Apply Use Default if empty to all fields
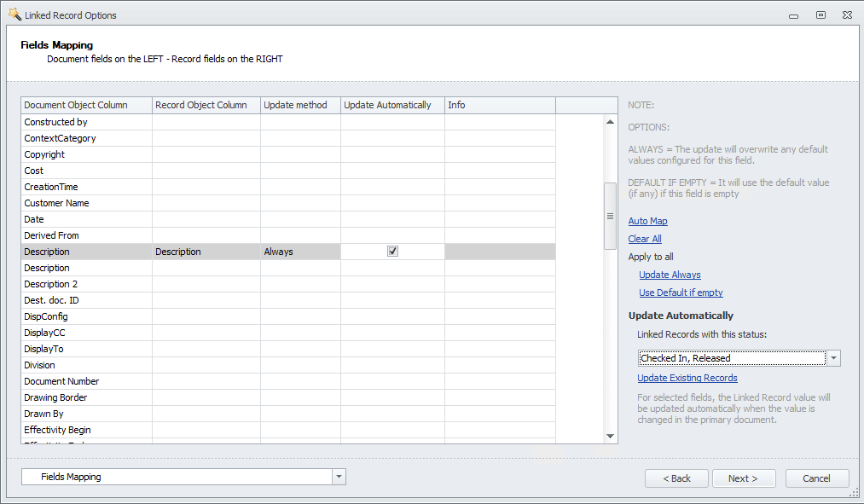Screen dimensions: 864x504 (x=681, y=293)
